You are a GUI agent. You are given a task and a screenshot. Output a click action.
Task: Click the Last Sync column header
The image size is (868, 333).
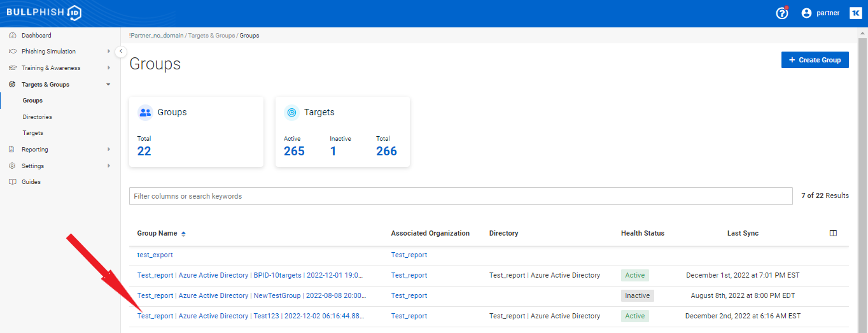(743, 233)
